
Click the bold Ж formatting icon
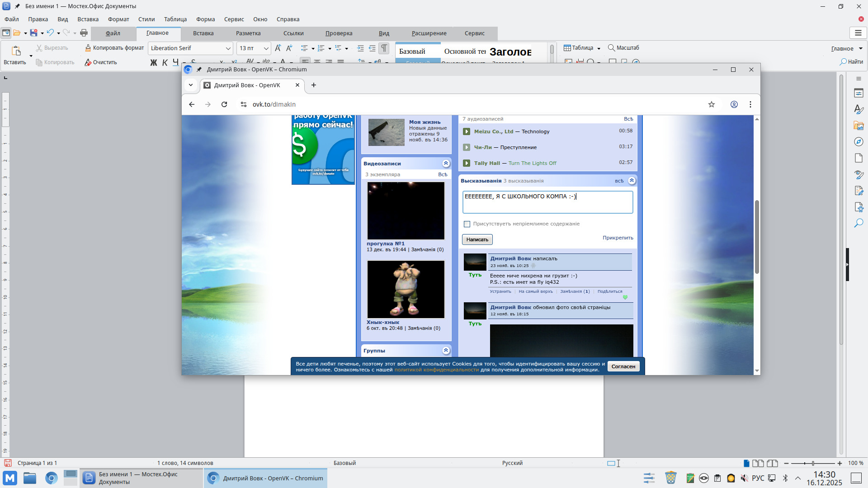click(154, 62)
